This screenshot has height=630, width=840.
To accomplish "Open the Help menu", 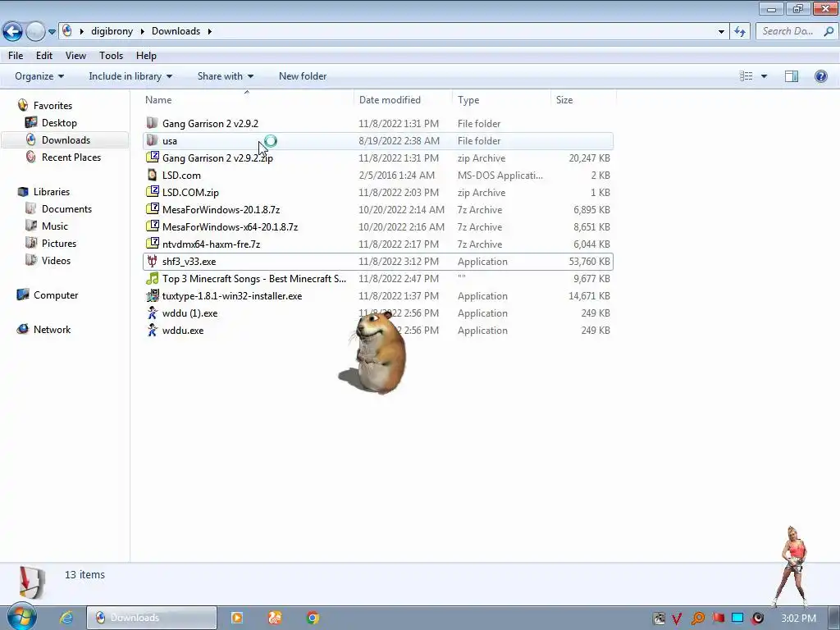I will (146, 56).
